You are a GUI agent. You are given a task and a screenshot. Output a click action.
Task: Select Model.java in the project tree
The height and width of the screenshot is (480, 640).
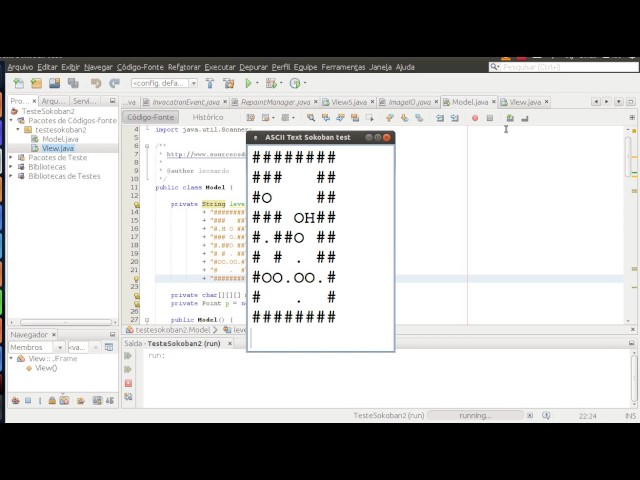pos(60,139)
